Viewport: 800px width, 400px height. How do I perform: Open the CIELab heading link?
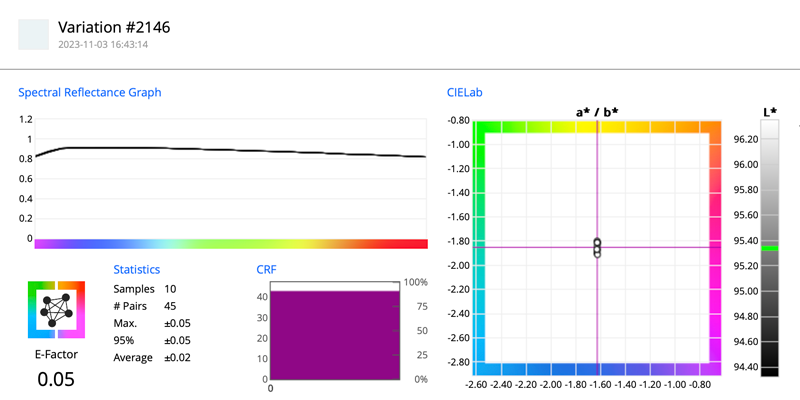click(x=464, y=92)
